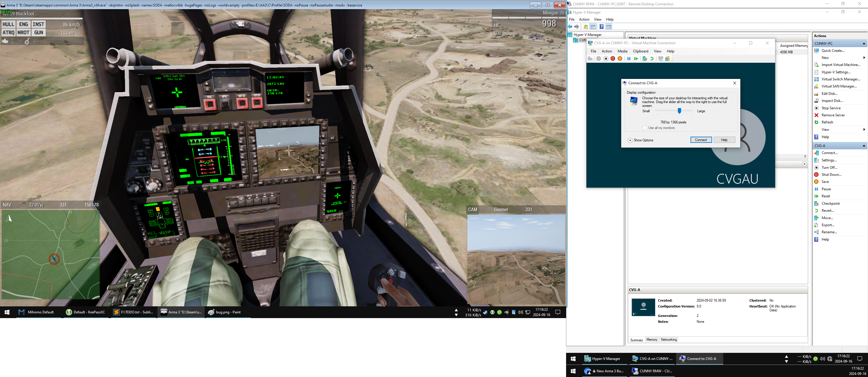Switch to Memory tab in CVG-A details

click(652, 340)
